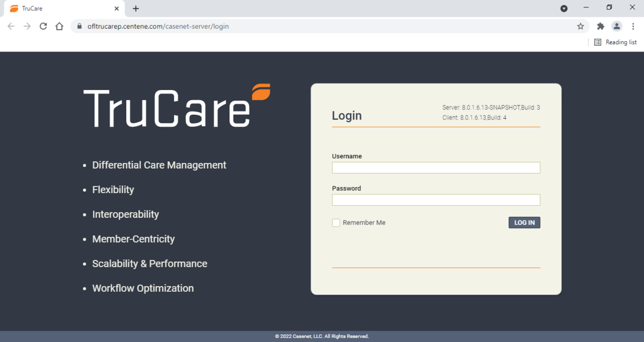This screenshot has width=644, height=342.
Task: Click the 'Member-Centricity' bullet text
Action: coord(134,239)
